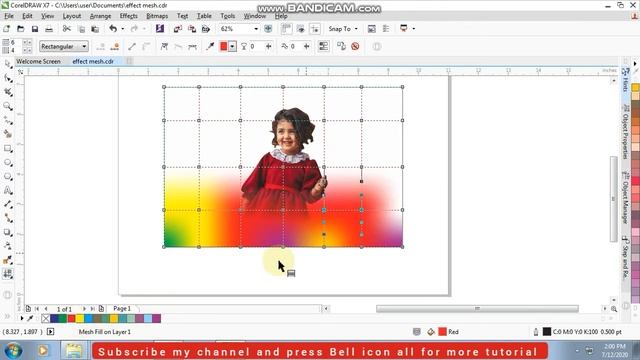The image size is (640, 360).
Task: Open the mesh fill color dropdown arrow
Action: pos(232,47)
